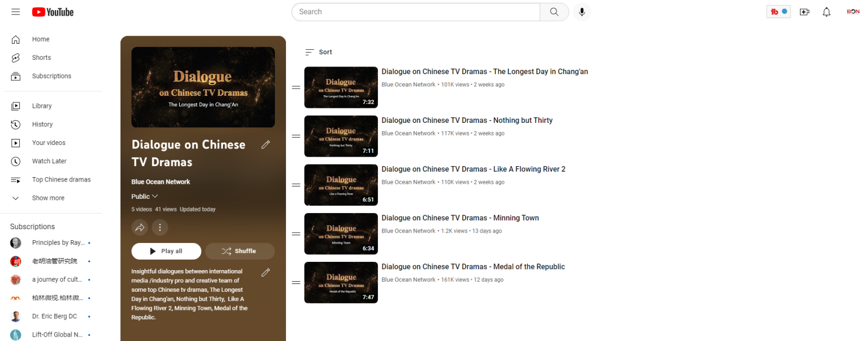Click the playlist cover thumbnail
This screenshot has height=341, width=868.
point(203,87)
